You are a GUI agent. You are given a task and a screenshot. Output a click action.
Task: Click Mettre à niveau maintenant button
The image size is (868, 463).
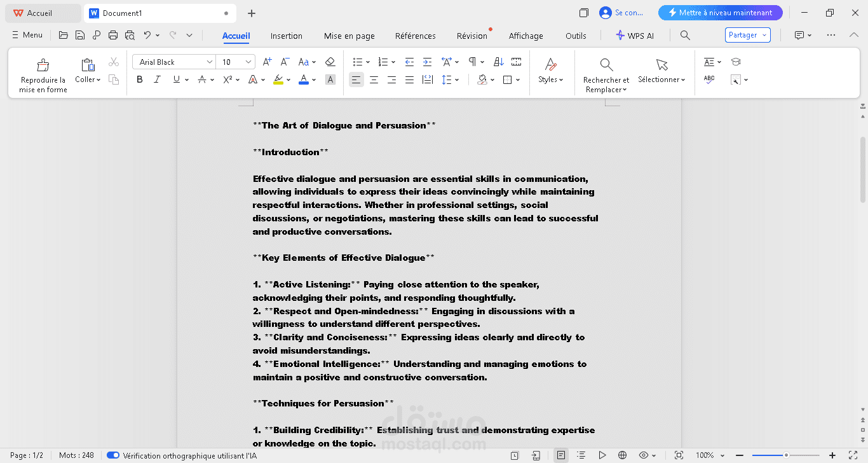tap(720, 13)
